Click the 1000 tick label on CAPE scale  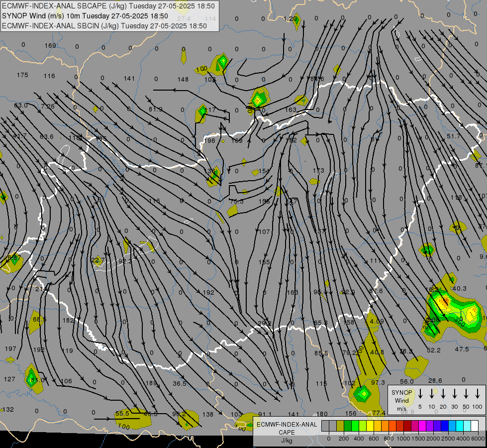click(x=403, y=439)
